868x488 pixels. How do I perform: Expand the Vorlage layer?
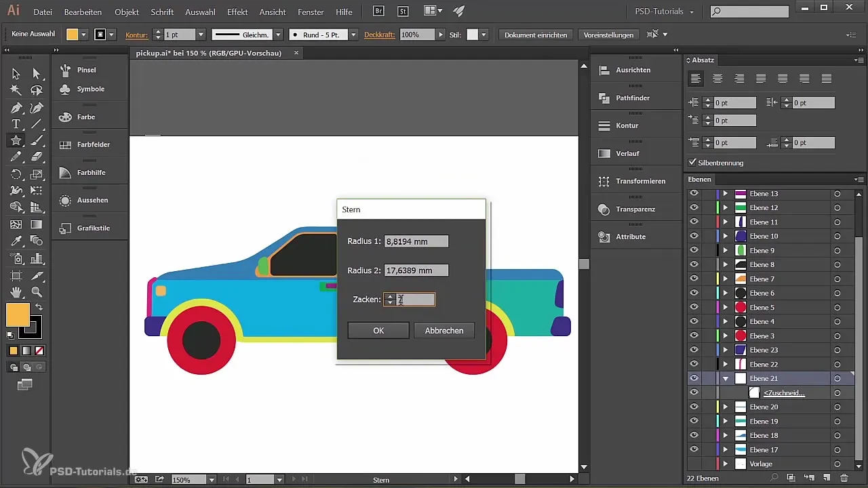coord(725,464)
